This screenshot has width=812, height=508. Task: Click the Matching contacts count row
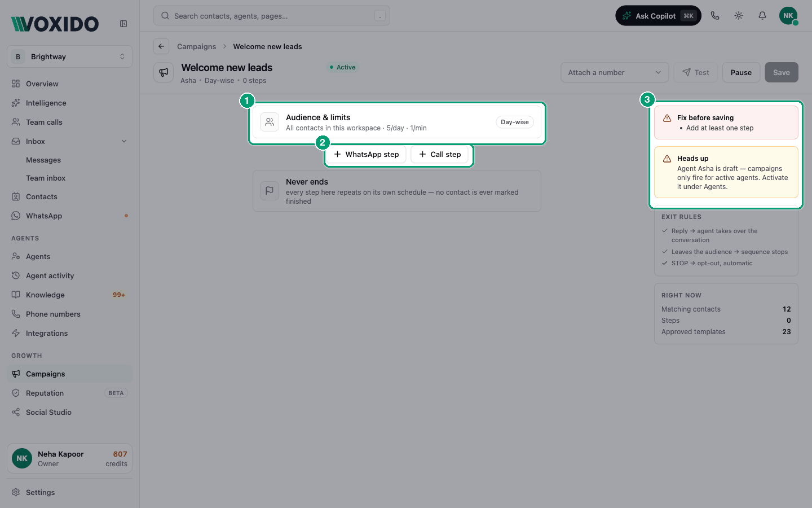[x=726, y=309]
